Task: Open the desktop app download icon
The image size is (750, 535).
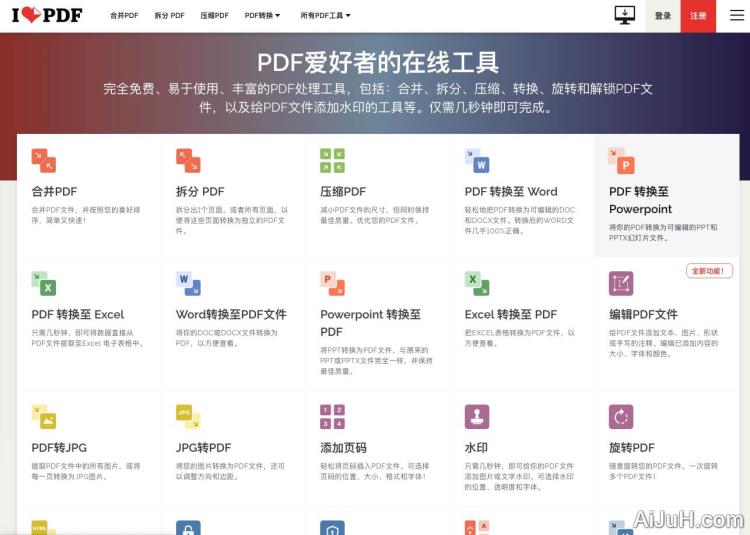Action: [x=625, y=15]
